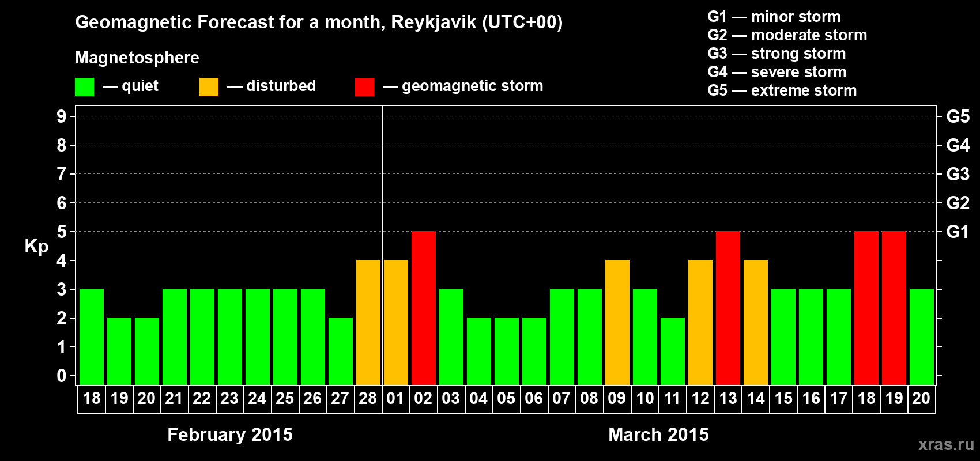Select the orange bar for March 14
The image size is (980, 461).
(756, 322)
